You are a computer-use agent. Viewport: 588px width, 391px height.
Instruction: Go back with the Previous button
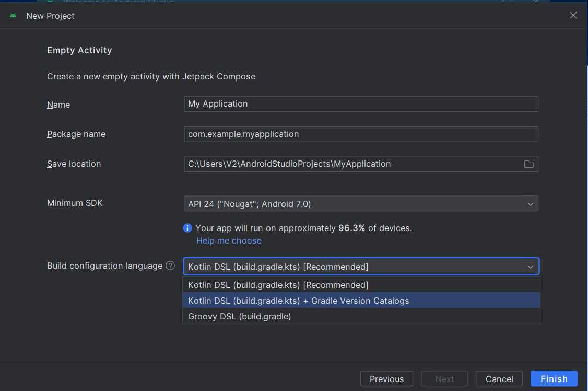pyautogui.click(x=386, y=379)
